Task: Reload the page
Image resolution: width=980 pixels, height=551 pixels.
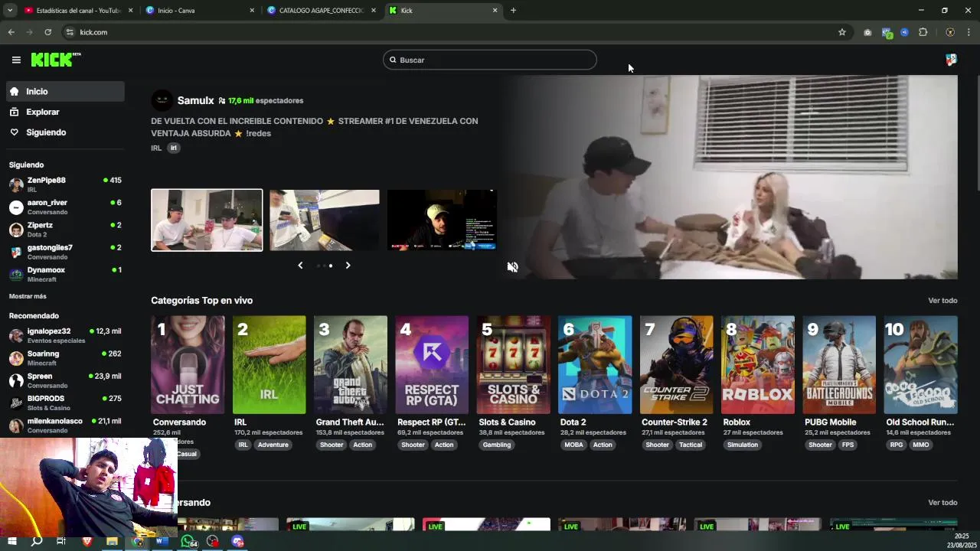Action: tap(47, 32)
